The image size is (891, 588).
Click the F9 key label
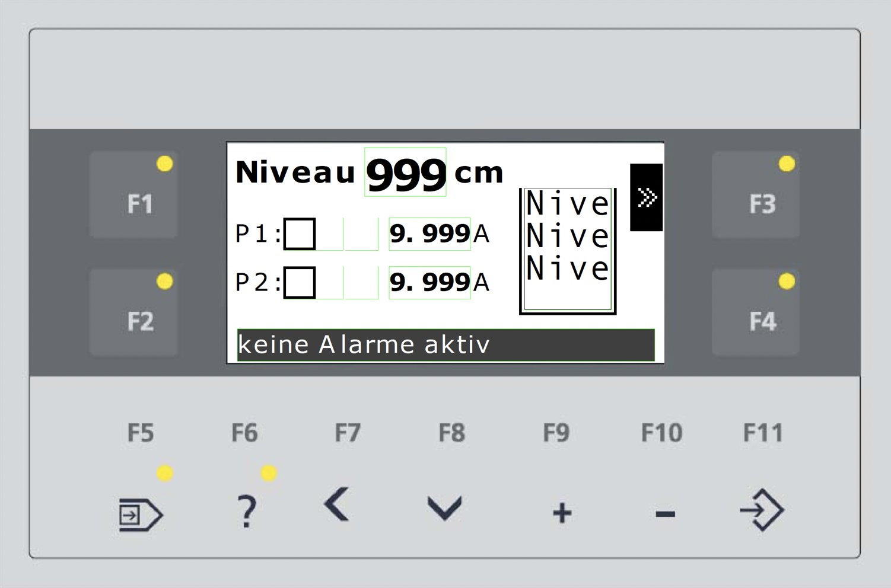[x=556, y=433]
